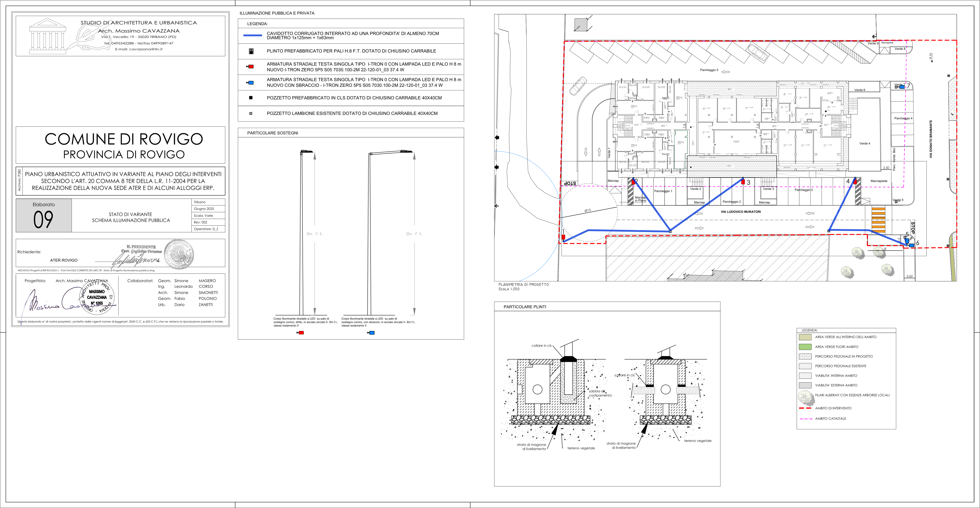The height and width of the screenshot is (508, 980).
Task: Click the VIABILITA' ESTERNA AMBITO grey swatch
Action: coord(805,385)
